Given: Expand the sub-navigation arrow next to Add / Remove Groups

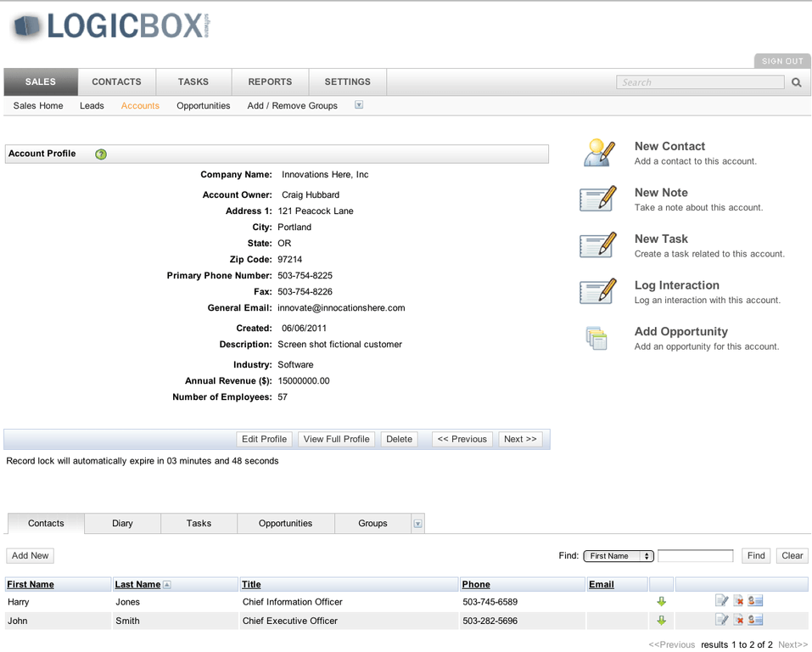Looking at the screenshot, I should (x=358, y=105).
